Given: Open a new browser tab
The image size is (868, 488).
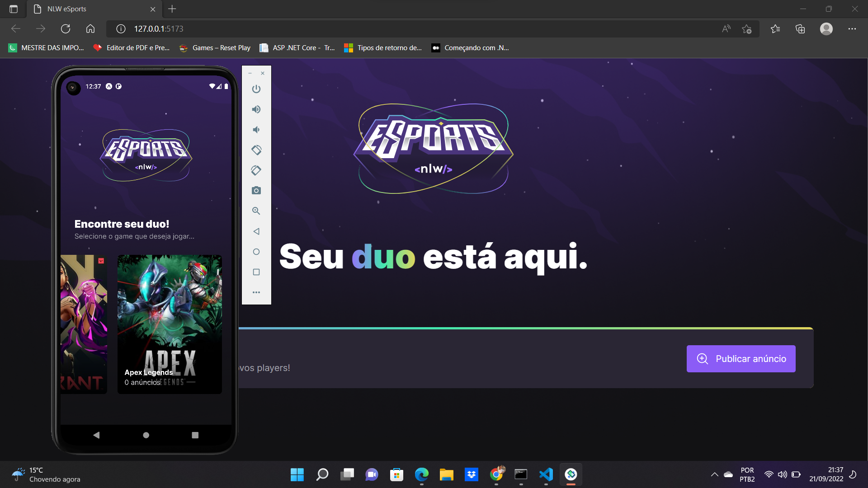Looking at the screenshot, I should tap(172, 9).
